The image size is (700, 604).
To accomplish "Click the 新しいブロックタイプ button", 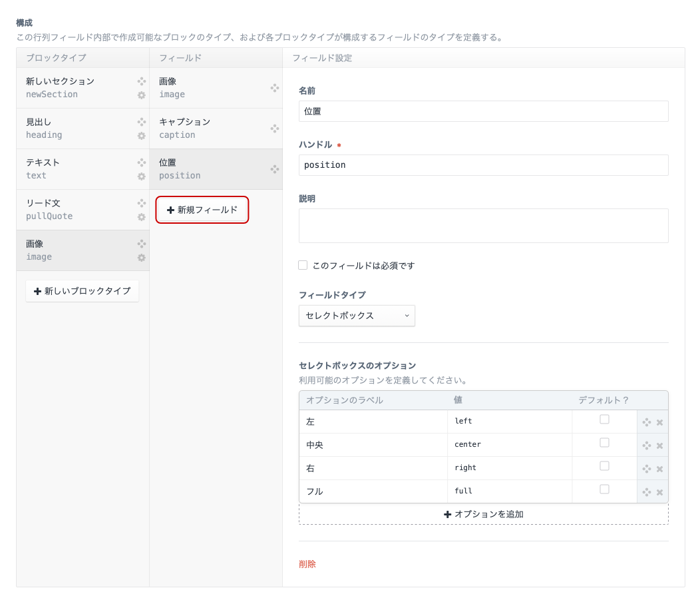I will 82,291.
